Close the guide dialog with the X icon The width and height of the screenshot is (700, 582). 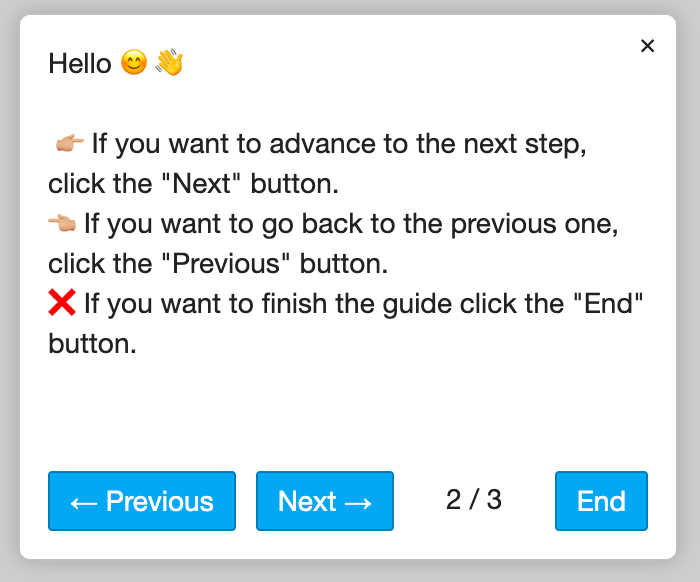(647, 46)
